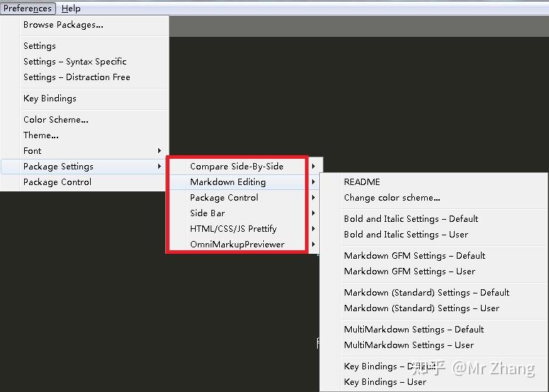Choose Change color scheme... option
Screen dimensions: 549x392
pyautogui.click(x=434, y=198)
